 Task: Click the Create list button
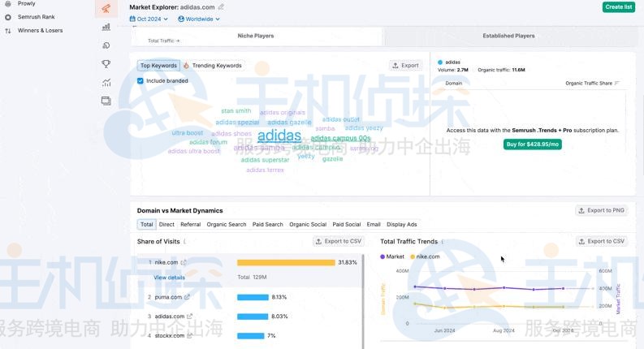tap(619, 7)
